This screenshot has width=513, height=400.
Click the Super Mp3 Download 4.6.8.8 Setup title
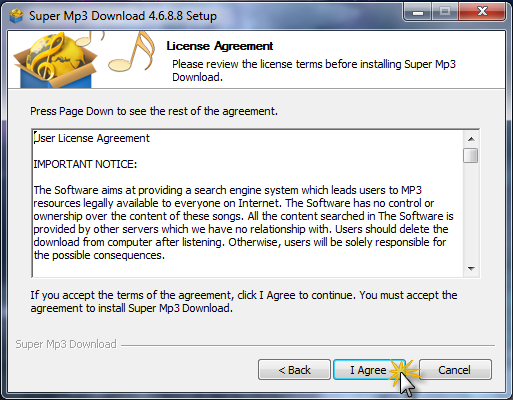[x=123, y=16]
